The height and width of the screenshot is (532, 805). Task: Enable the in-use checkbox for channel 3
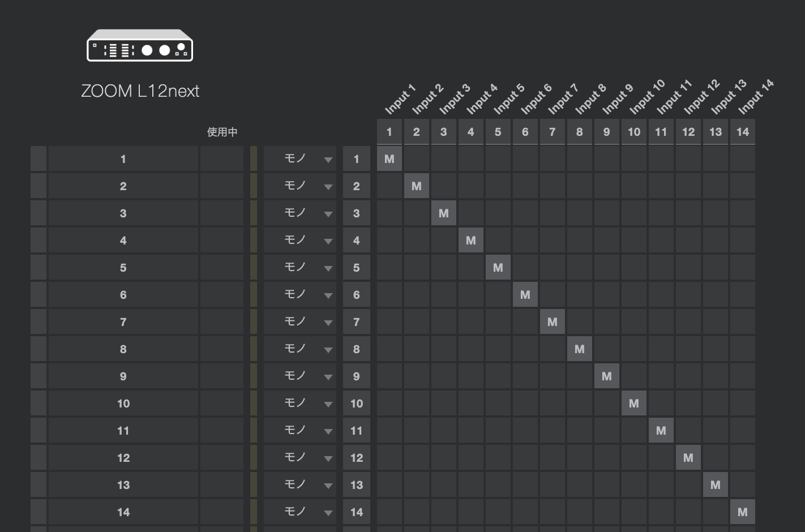coord(222,213)
